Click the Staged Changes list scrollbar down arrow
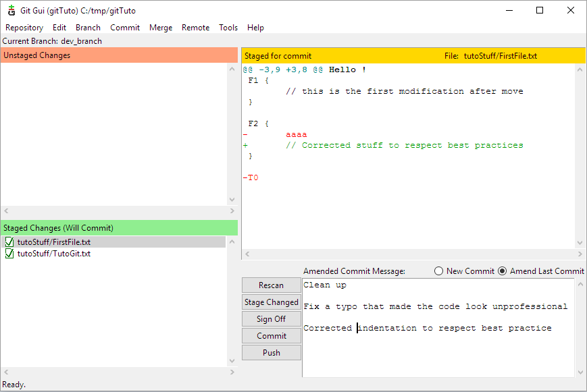 point(232,361)
